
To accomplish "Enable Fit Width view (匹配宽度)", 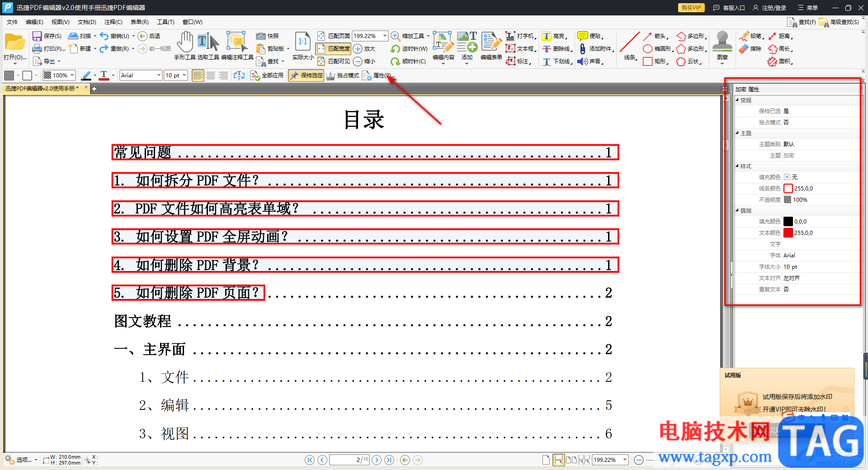I will (x=334, y=49).
